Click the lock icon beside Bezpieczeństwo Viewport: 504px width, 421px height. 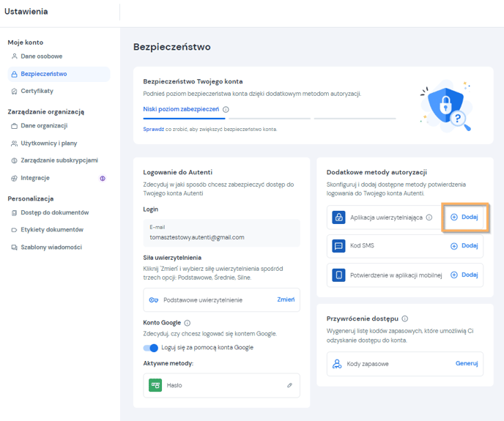point(14,74)
